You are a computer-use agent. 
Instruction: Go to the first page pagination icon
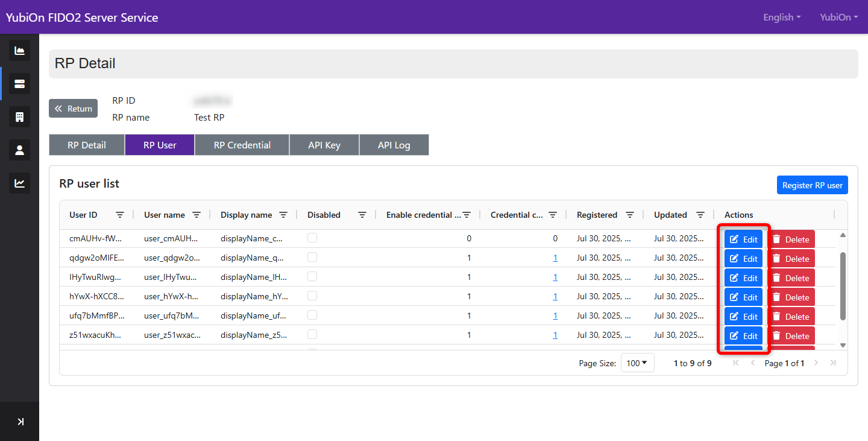(x=736, y=363)
